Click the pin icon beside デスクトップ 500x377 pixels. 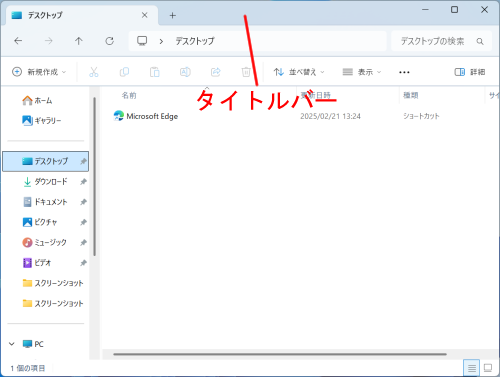point(83,162)
